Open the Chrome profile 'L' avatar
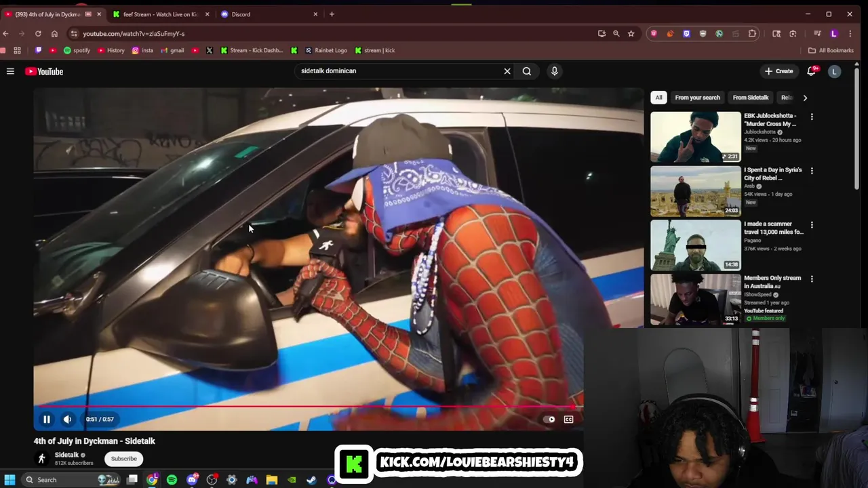Image resolution: width=868 pixels, height=488 pixels. [x=834, y=33]
